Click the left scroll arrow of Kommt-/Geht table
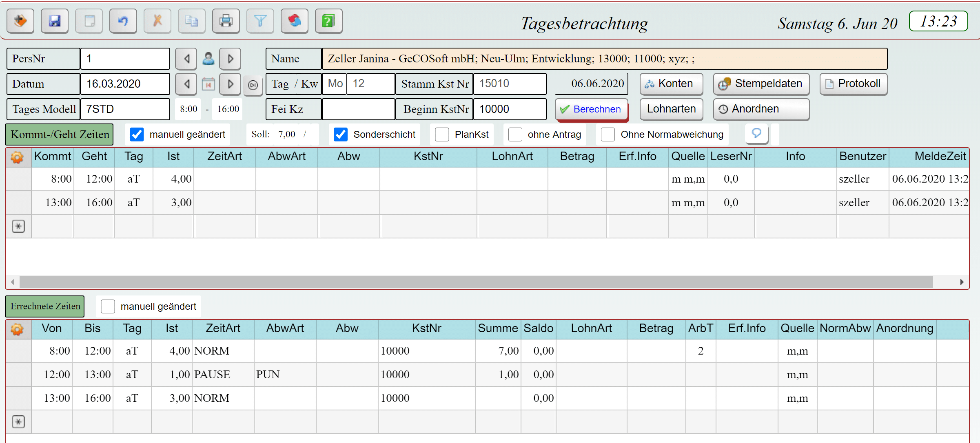 (x=13, y=282)
